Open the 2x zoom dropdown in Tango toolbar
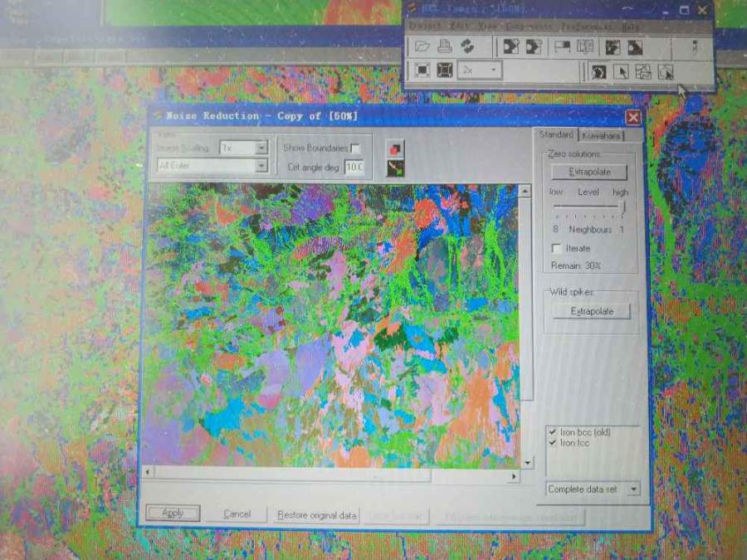 (480, 71)
